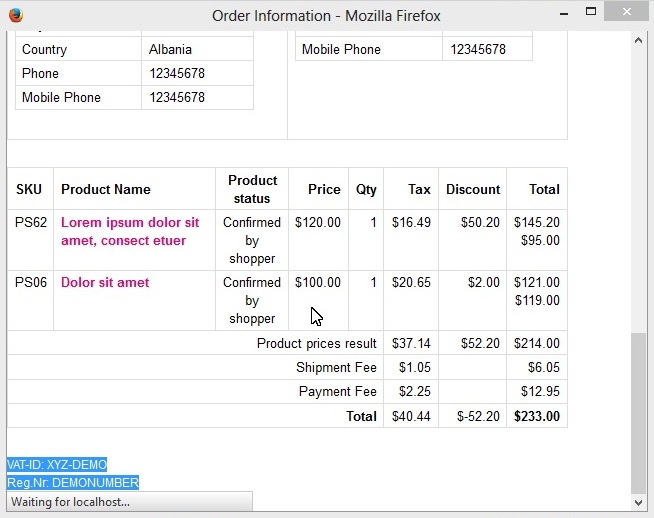Click the discount value '$2.00'
Screen dimensions: 654x518
pyautogui.click(x=484, y=282)
